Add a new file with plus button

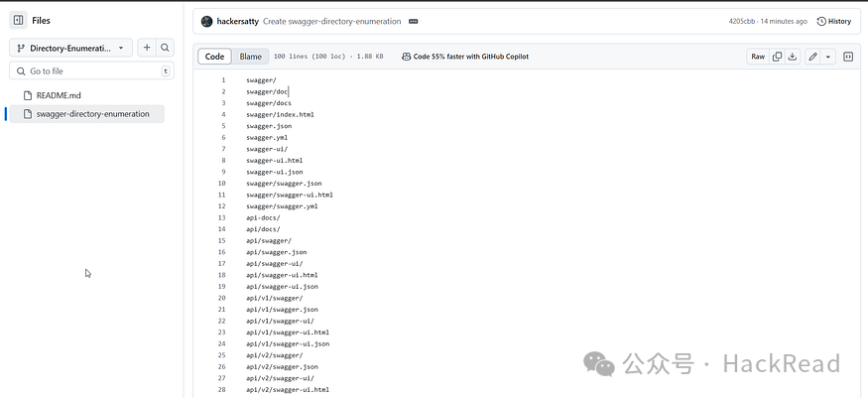click(147, 49)
